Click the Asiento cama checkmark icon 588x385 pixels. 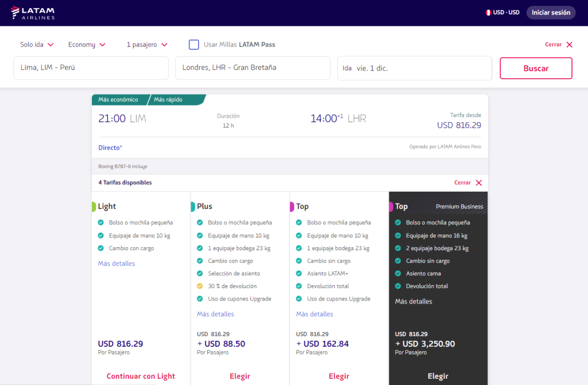tap(398, 274)
